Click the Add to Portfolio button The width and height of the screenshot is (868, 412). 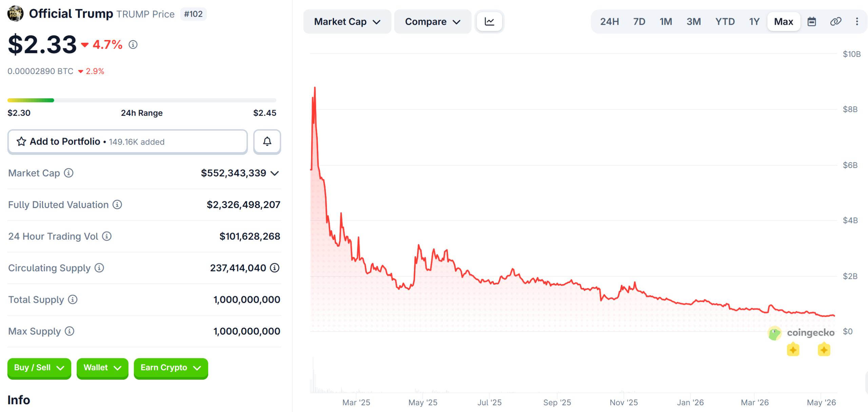(x=127, y=142)
